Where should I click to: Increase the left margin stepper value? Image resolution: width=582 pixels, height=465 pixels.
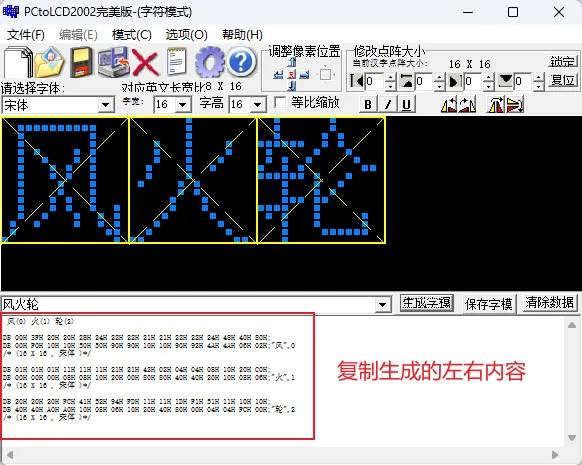[390, 77]
